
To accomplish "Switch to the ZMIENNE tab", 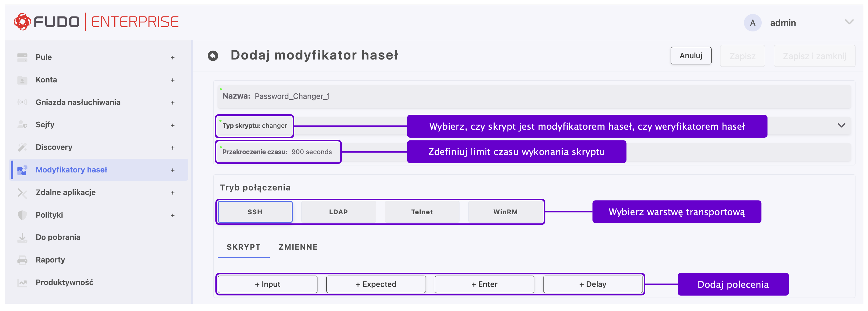I will click(x=298, y=247).
